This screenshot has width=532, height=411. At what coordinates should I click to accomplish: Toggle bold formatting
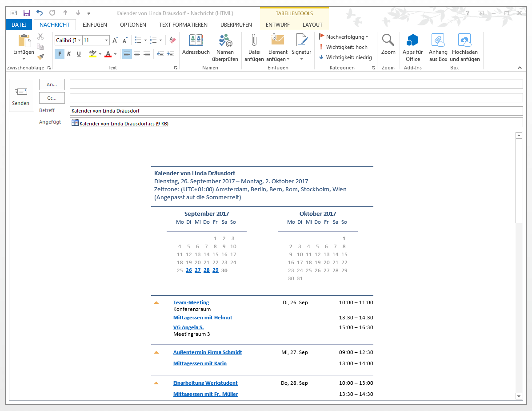pyautogui.click(x=59, y=53)
